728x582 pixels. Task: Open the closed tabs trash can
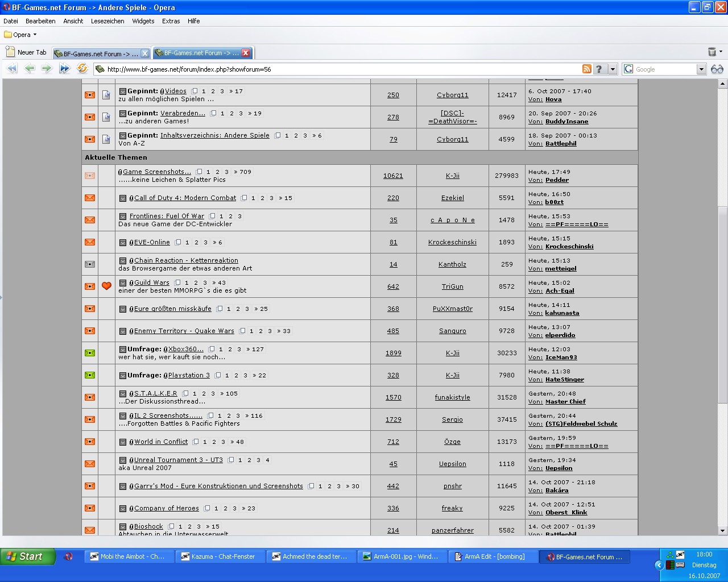click(x=712, y=52)
